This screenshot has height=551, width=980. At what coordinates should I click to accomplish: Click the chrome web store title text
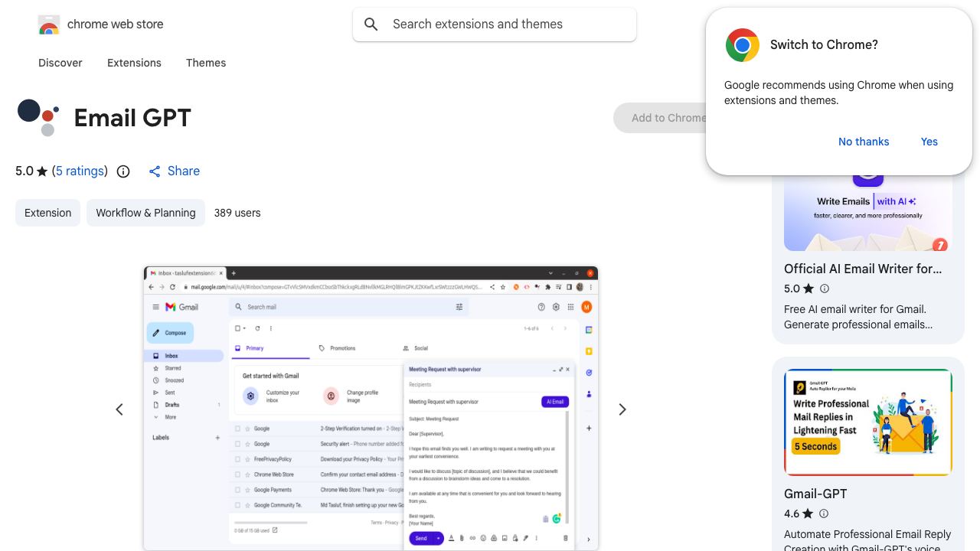pos(116,24)
